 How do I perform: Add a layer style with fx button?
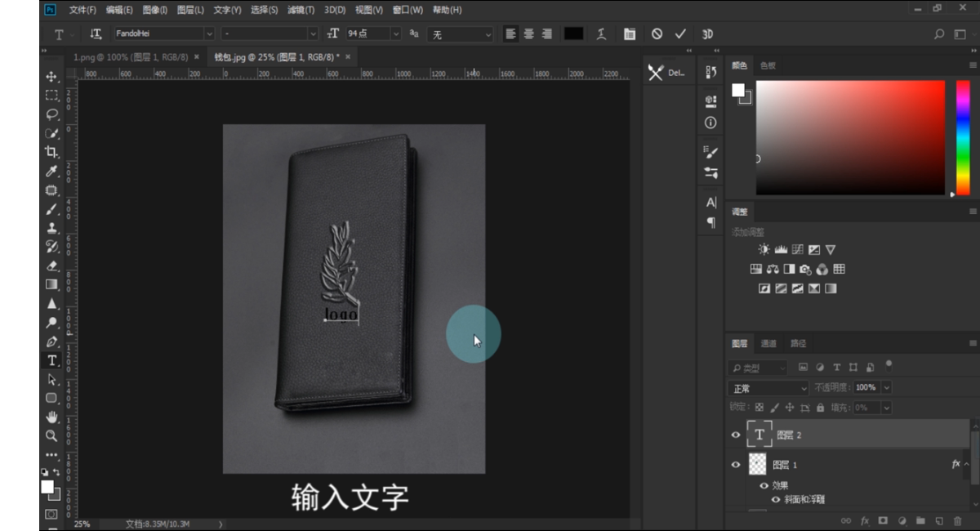[x=864, y=520]
